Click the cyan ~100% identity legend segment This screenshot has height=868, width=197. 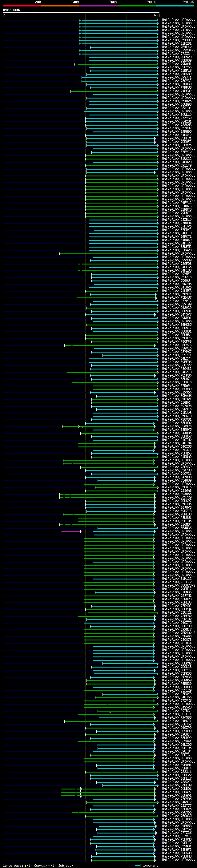(x=175, y=6)
